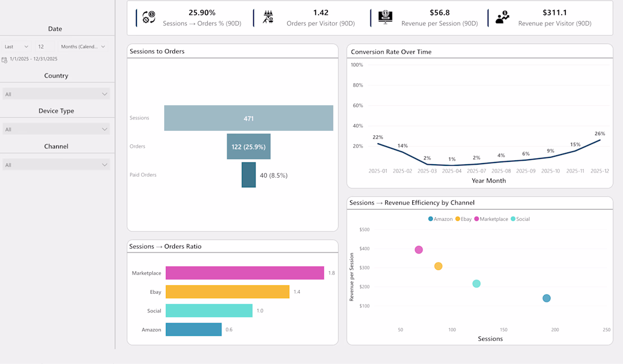Image resolution: width=623 pixels, height=364 pixels.
Task: Click the Amazon legend item in scatter chart
Action: tap(440, 219)
